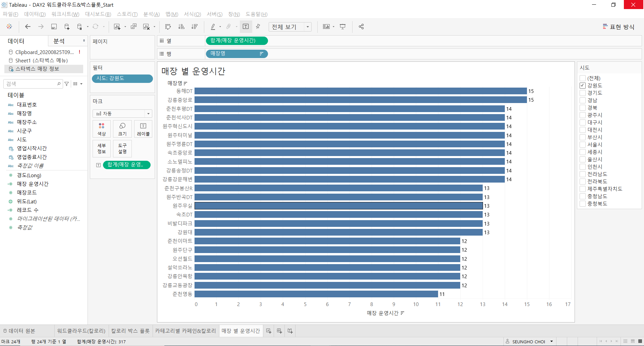The width and height of the screenshot is (644, 346).
Task: Open new worksheet dropdown arrow
Action: (125, 27)
